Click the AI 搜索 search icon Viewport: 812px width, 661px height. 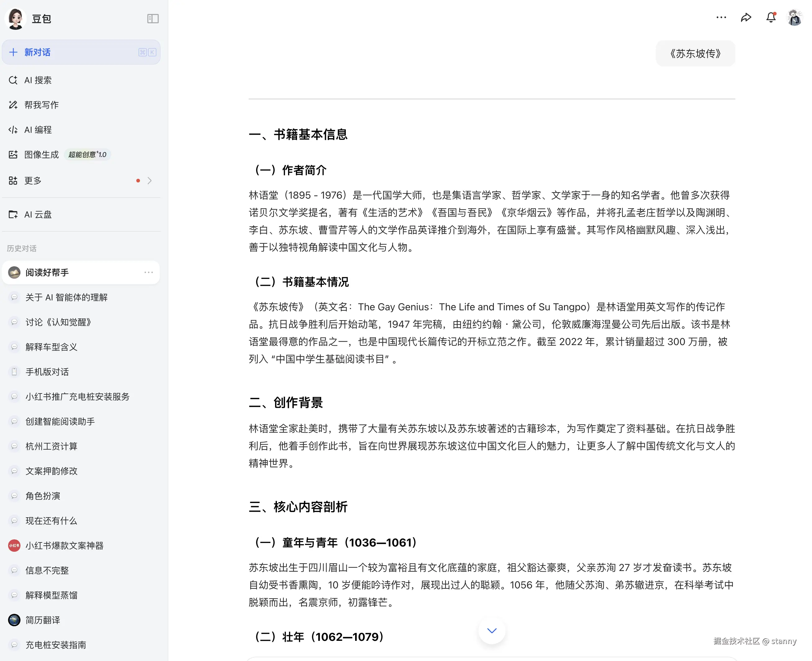point(13,80)
